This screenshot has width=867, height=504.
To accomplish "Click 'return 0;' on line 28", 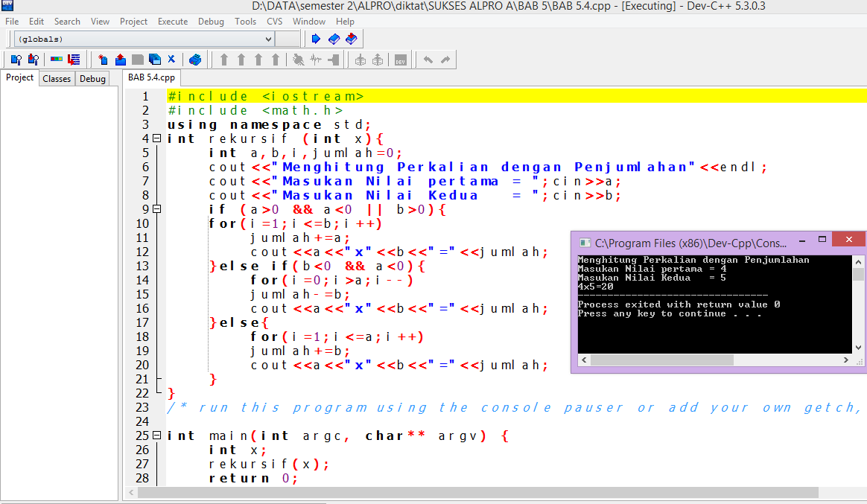I will click(x=253, y=478).
